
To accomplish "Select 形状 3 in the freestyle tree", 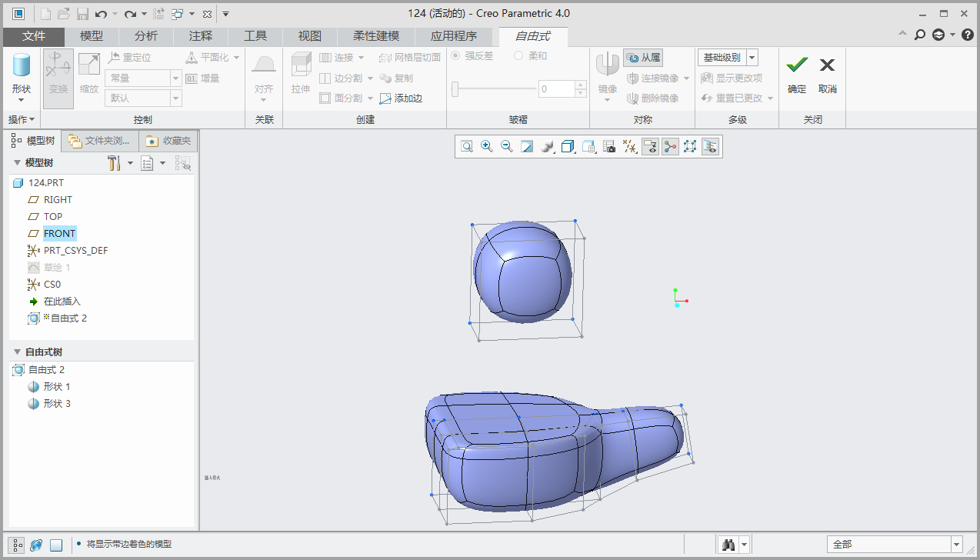I will tap(56, 404).
